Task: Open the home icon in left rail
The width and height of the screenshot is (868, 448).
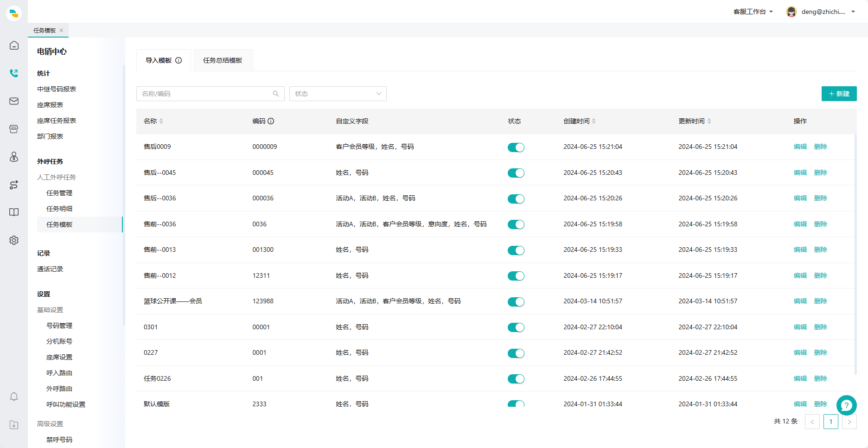Action: 14,45
